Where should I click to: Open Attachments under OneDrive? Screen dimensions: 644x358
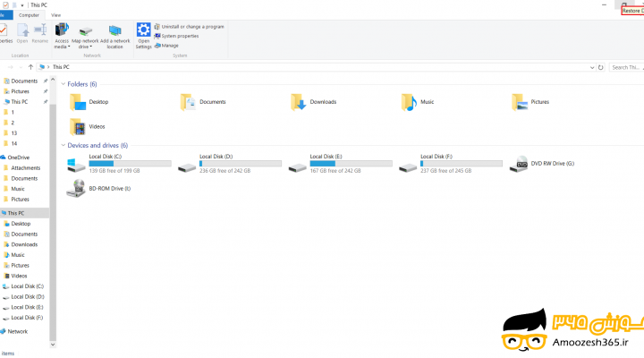coord(25,167)
